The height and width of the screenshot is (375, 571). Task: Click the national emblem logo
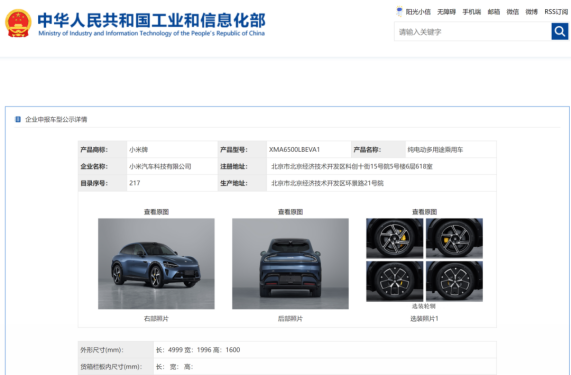[18, 23]
